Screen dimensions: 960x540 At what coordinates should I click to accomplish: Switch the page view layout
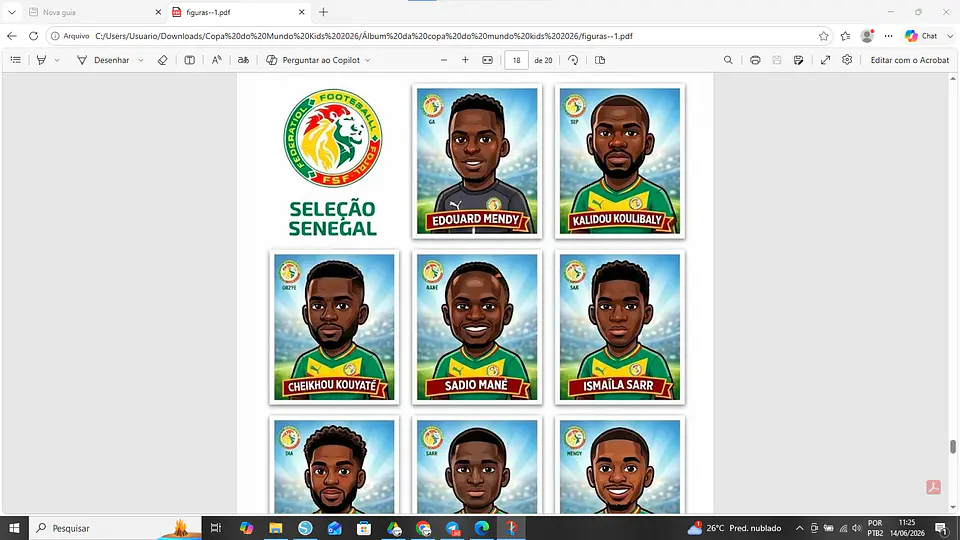[x=600, y=60]
